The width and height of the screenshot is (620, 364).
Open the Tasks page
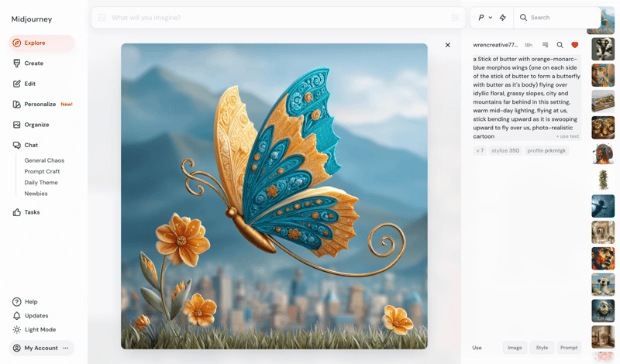pos(42,212)
